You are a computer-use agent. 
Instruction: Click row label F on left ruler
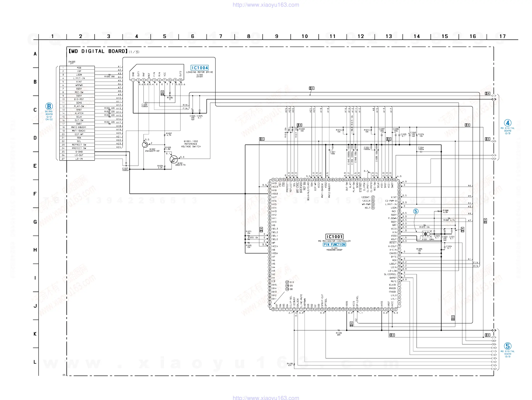pyautogui.click(x=35, y=194)
